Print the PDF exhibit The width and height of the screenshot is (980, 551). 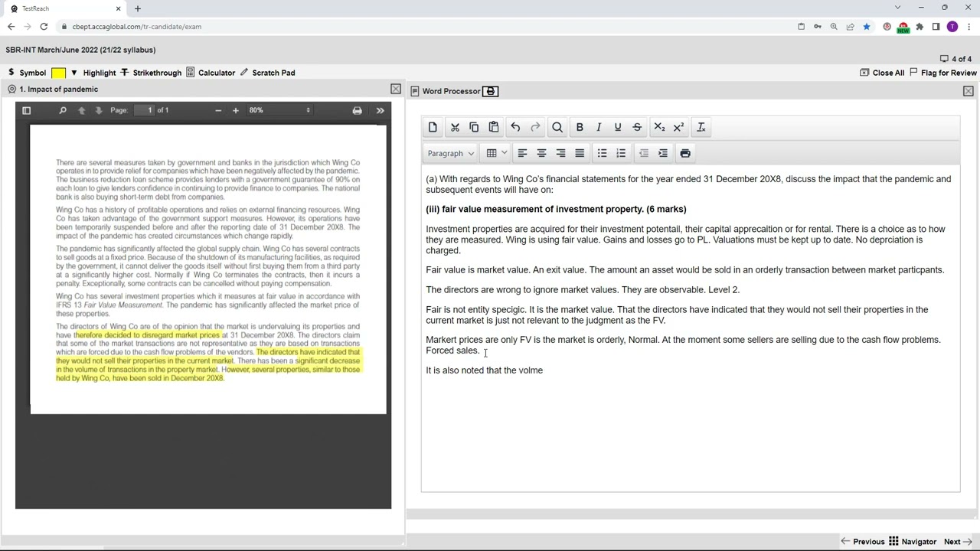point(357,110)
